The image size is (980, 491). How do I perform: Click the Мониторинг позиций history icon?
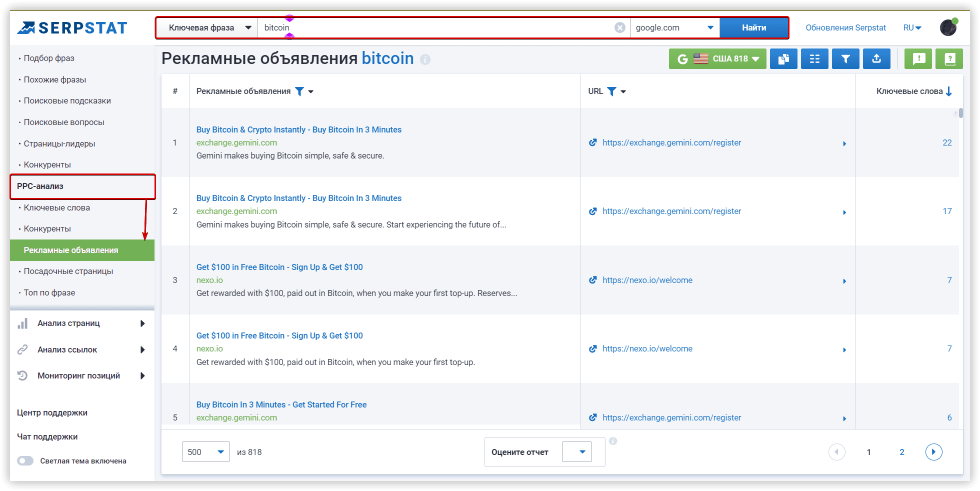click(22, 375)
